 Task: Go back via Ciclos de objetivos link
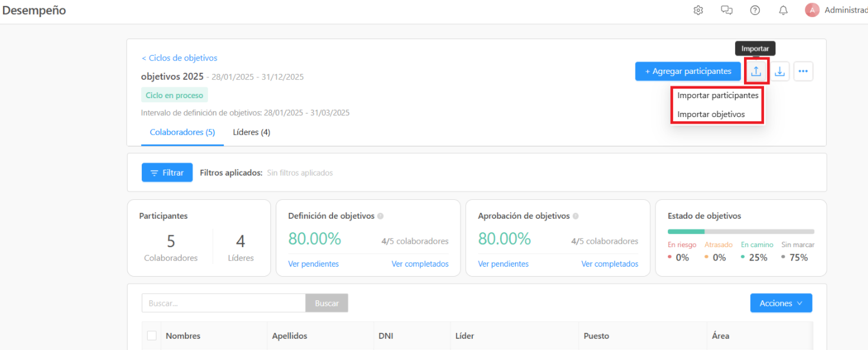[180, 58]
